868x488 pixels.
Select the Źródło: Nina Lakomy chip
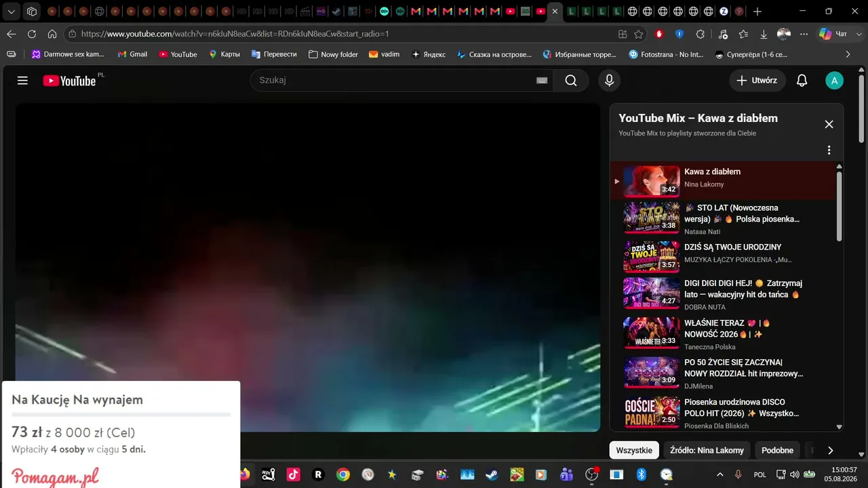point(707,450)
